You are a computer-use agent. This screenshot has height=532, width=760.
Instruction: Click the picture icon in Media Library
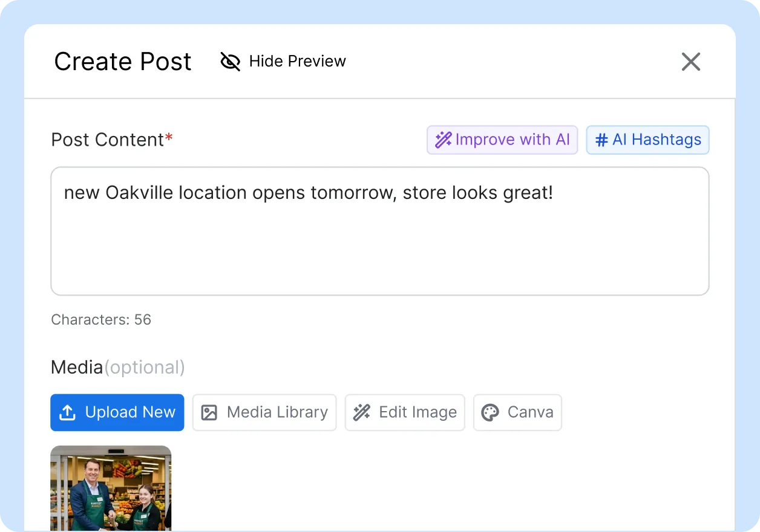pyautogui.click(x=209, y=413)
